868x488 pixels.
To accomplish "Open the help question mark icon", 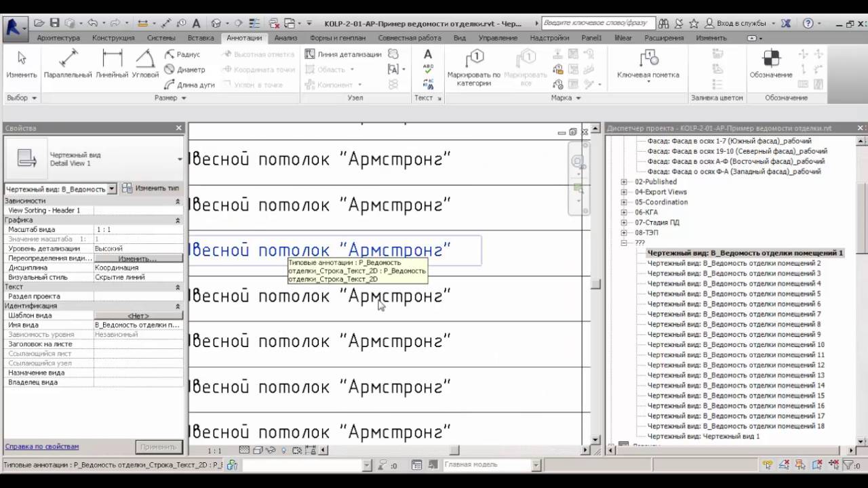I will [807, 23].
